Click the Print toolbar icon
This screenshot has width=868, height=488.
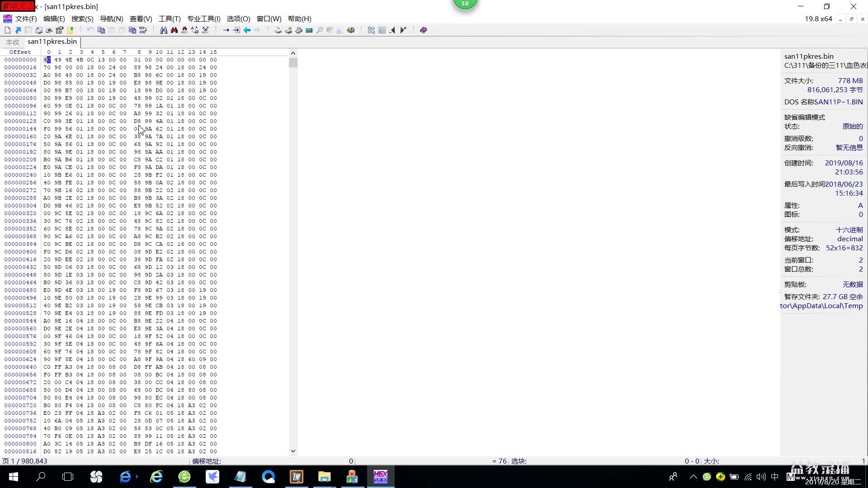pyautogui.click(x=49, y=30)
